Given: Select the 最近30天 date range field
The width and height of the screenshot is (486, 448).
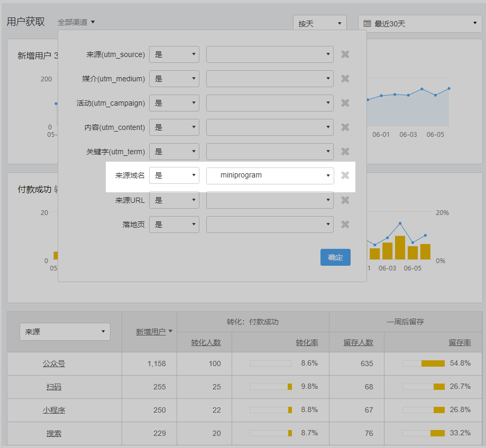Looking at the screenshot, I should pos(418,23).
